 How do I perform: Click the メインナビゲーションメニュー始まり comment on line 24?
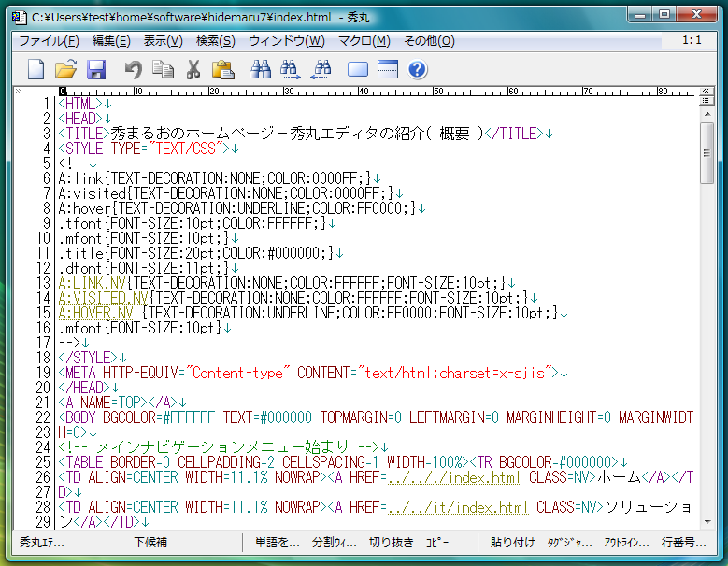[x=222, y=447]
